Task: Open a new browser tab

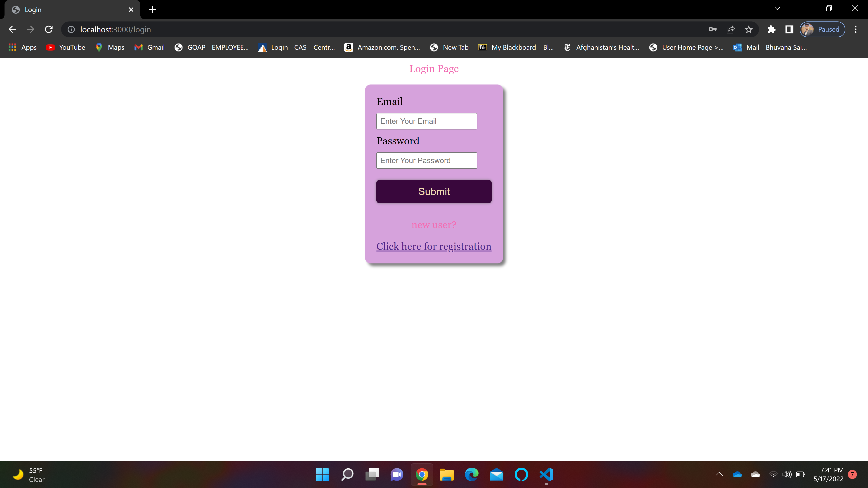Action: 152,9
